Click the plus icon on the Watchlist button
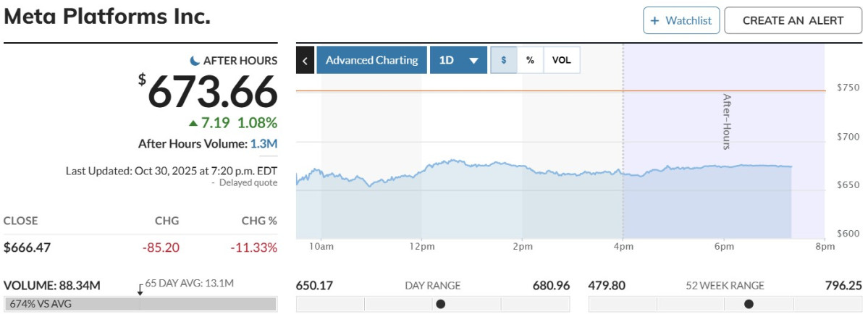The width and height of the screenshot is (868, 322). tap(654, 21)
